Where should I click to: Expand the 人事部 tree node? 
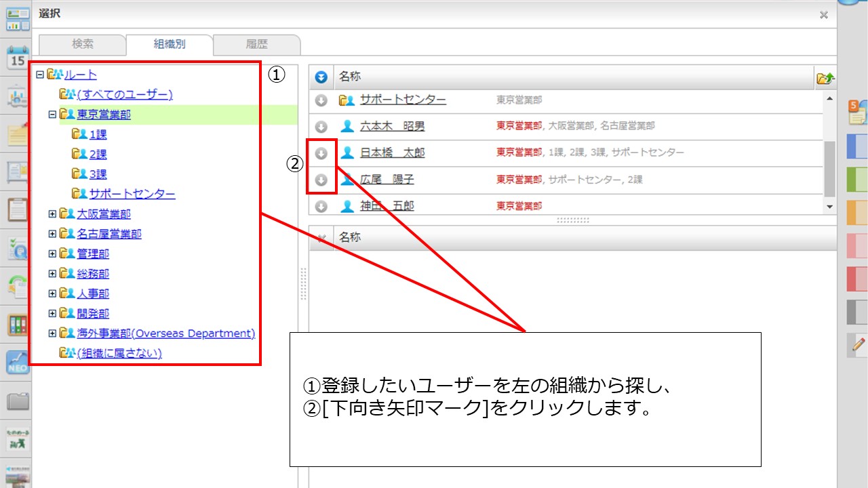52,293
